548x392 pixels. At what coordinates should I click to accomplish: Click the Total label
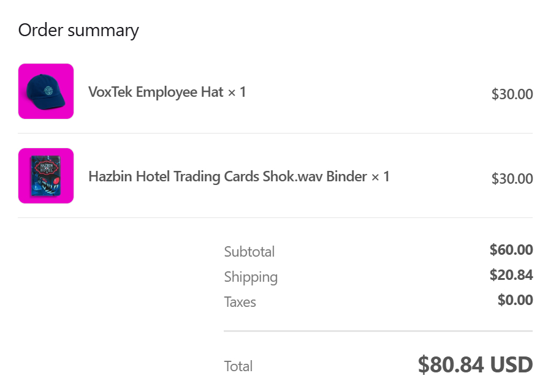click(238, 366)
